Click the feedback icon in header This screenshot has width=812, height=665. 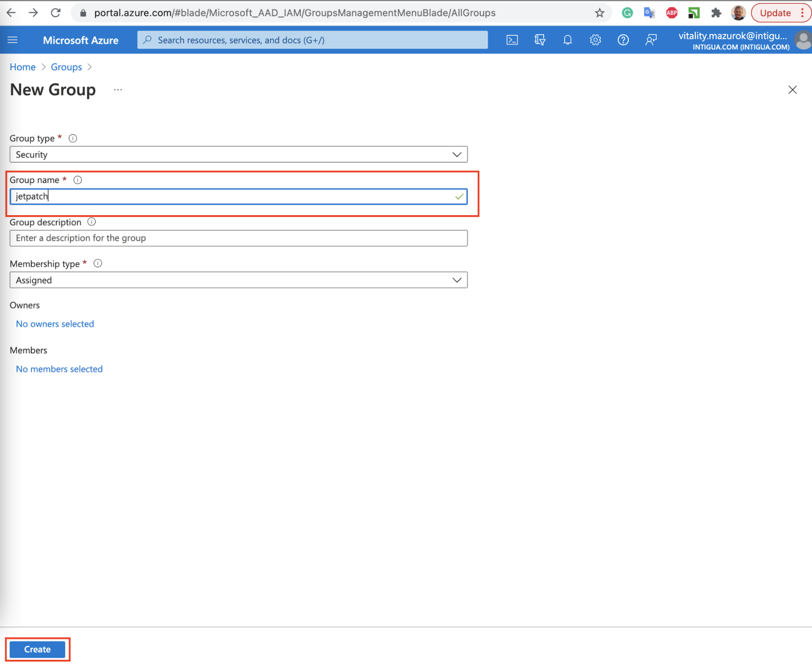[651, 40]
